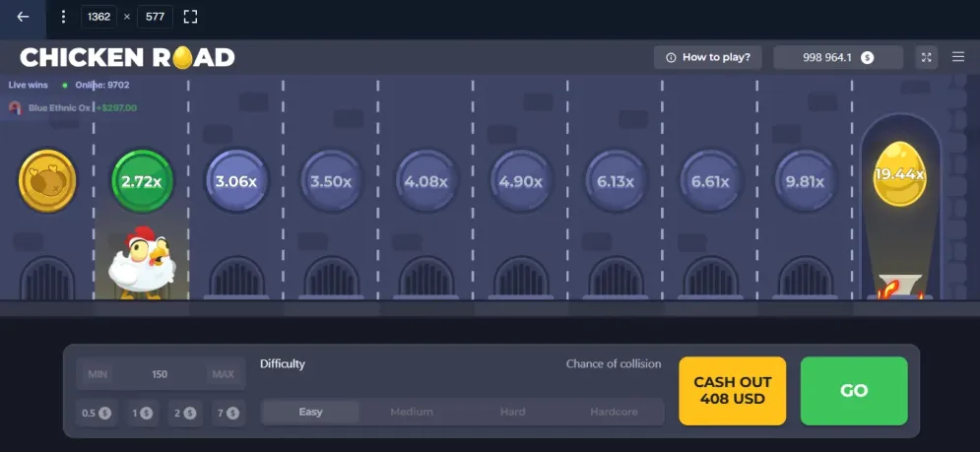Select Hardcore difficulty

pyautogui.click(x=614, y=412)
